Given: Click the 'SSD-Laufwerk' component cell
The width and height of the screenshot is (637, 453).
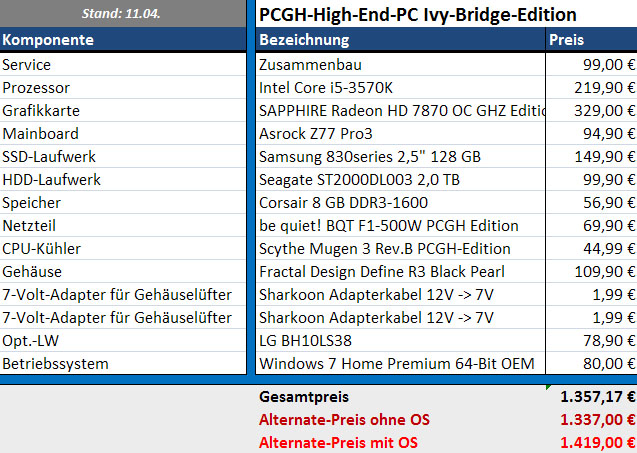Looking at the screenshot, I should click(x=123, y=156).
